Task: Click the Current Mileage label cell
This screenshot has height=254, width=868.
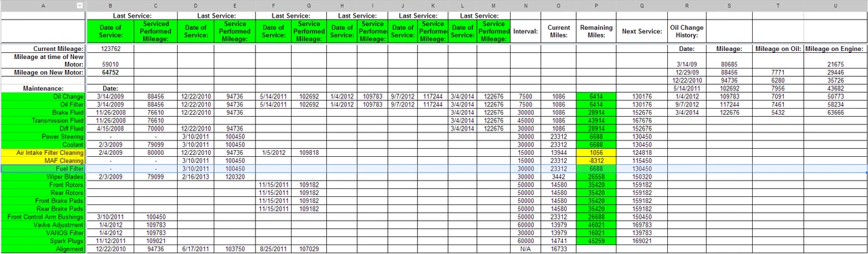Action: click(x=43, y=49)
